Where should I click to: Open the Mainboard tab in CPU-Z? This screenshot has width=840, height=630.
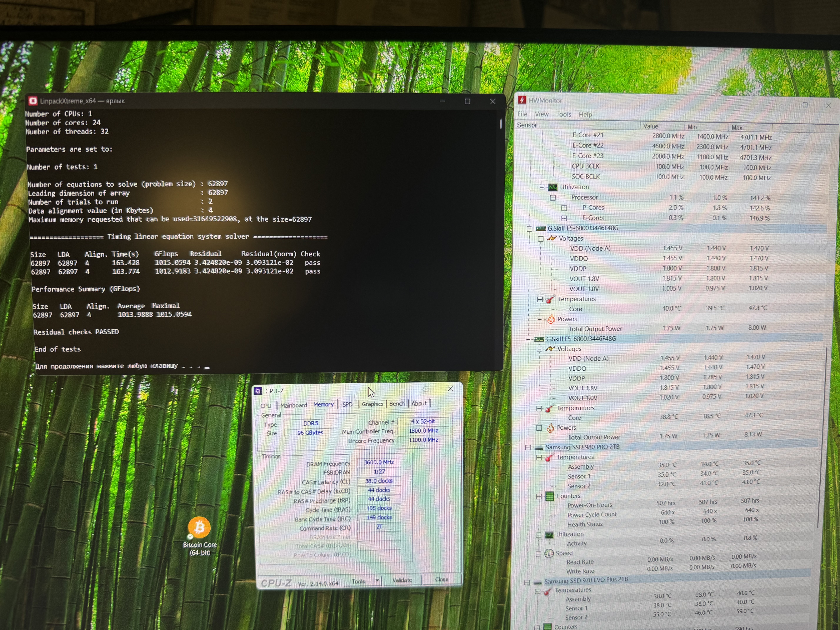click(294, 405)
